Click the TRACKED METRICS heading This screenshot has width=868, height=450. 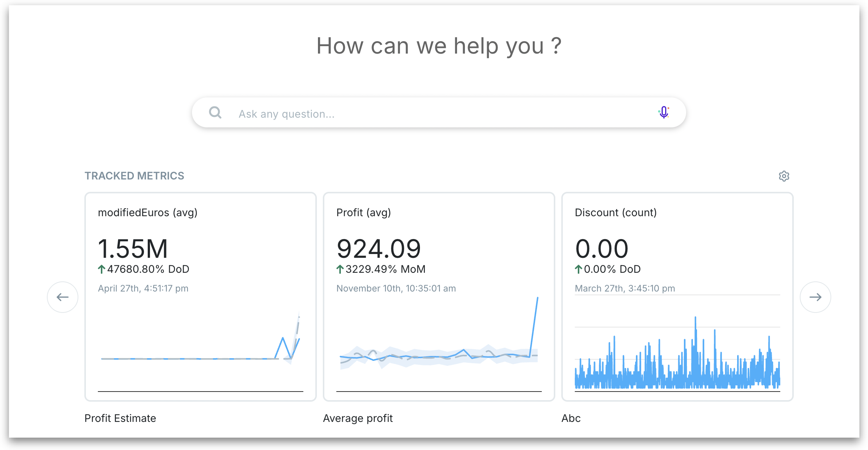click(x=134, y=176)
